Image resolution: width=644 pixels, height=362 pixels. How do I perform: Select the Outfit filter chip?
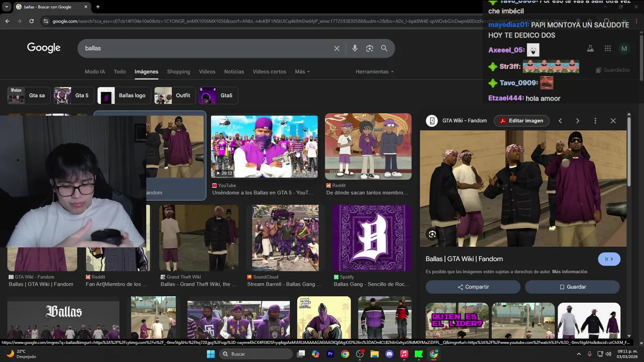tap(175, 96)
